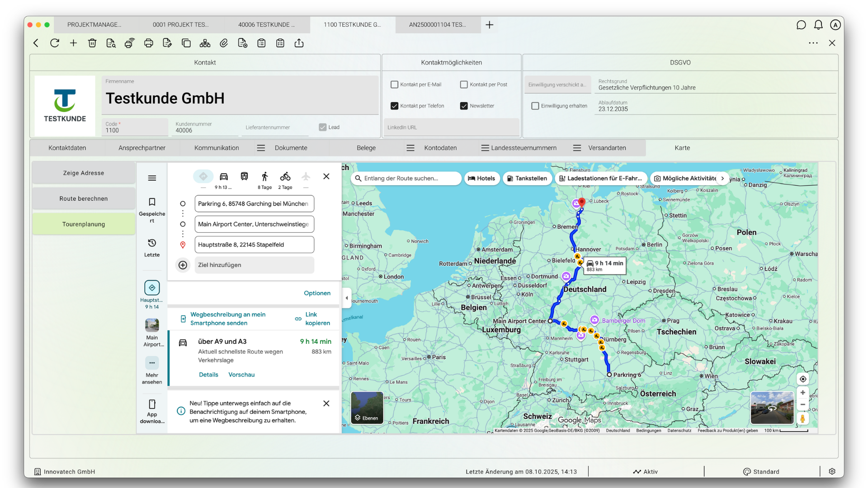868x488 pixels.
Task: Open notifications bell icon
Action: pos(818,25)
